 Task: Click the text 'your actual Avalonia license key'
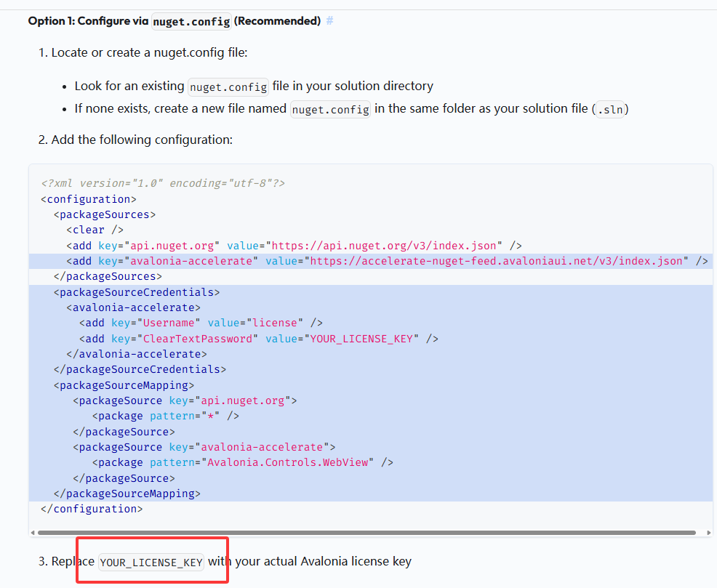click(324, 562)
